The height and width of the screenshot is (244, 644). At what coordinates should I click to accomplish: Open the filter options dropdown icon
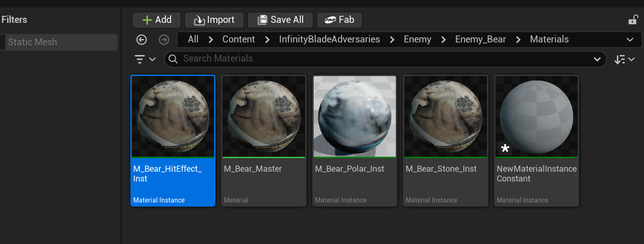(x=145, y=59)
